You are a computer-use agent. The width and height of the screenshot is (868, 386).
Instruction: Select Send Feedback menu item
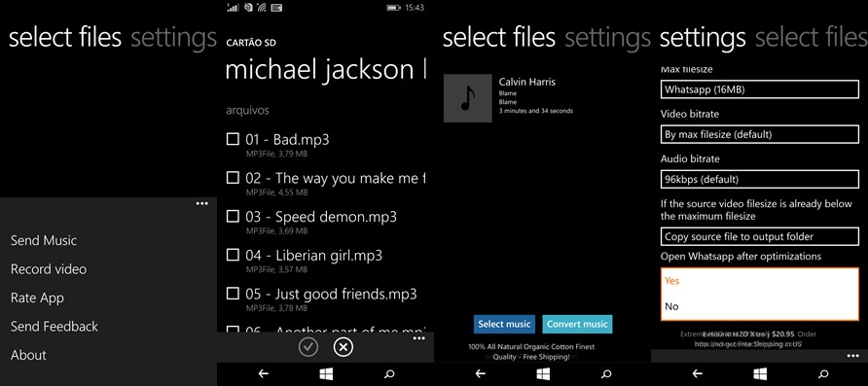click(54, 327)
